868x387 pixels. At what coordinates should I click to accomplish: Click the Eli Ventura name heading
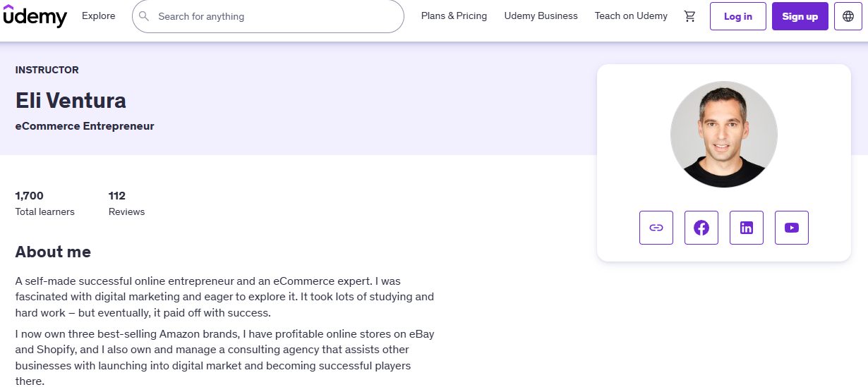pyautogui.click(x=71, y=100)
